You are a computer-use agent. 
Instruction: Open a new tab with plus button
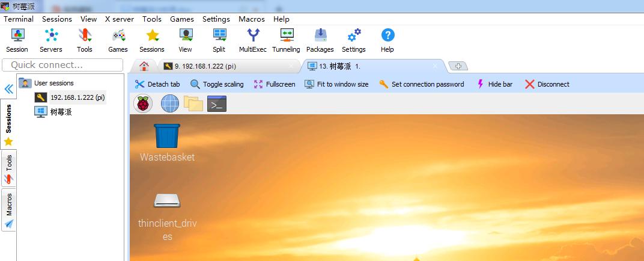(x=458, y=66)
